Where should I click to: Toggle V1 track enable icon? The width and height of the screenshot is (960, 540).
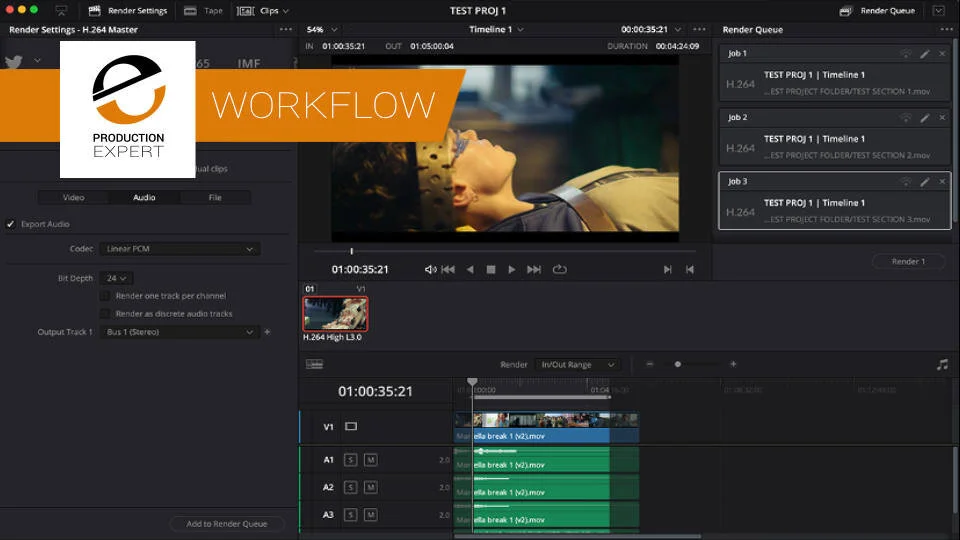pyautogui.click(x=351, y=426)
